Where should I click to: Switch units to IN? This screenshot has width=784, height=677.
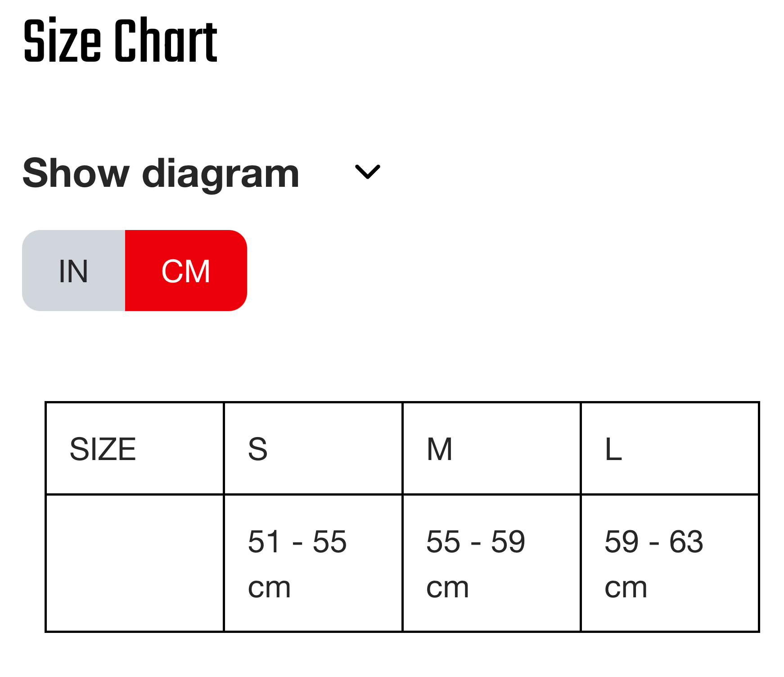pyautogui.click(x=73, y=271)
